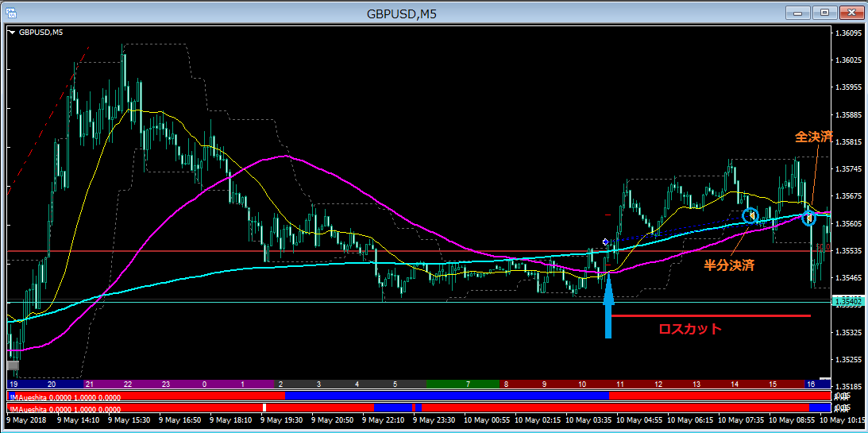This screenshot has width=868, height=433.
Task: Click the 10 May 07:35 time label
Action: tap(741, 420)
